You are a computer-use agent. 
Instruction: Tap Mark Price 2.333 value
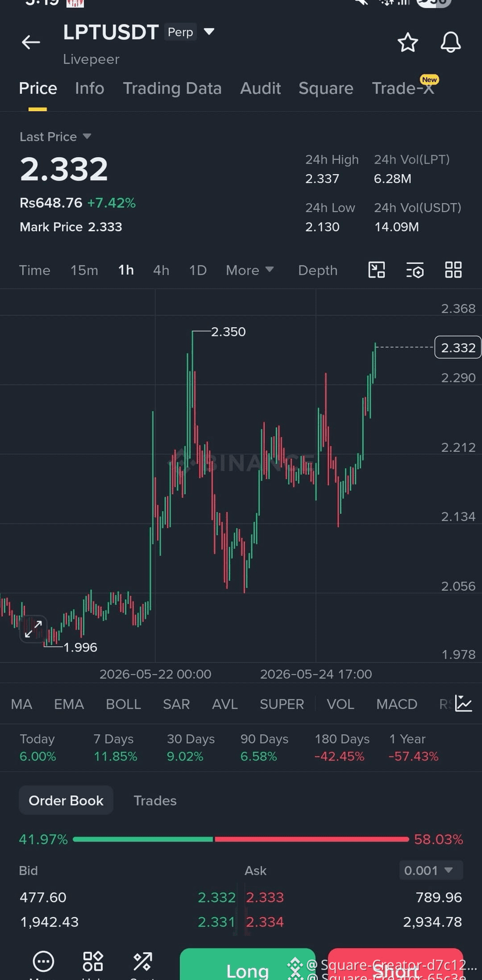(x=105, y=227)
